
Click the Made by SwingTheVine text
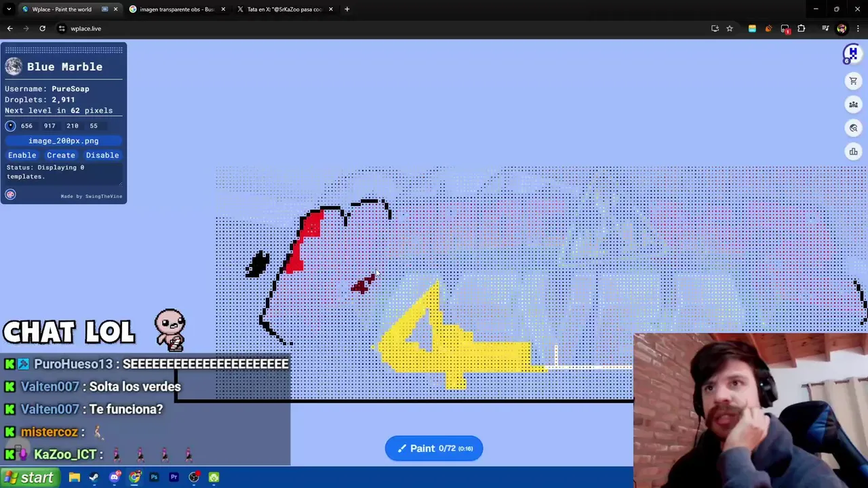click(x=92, y=197)
